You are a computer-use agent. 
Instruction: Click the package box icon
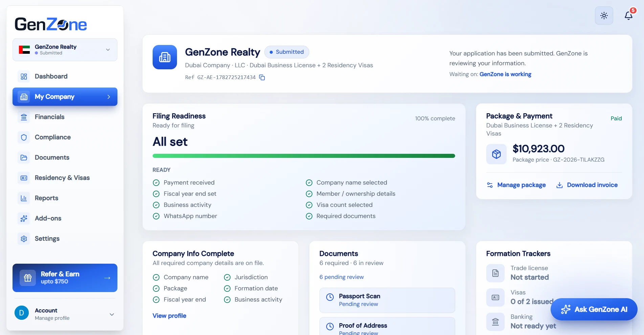click(x=496, y=154)
